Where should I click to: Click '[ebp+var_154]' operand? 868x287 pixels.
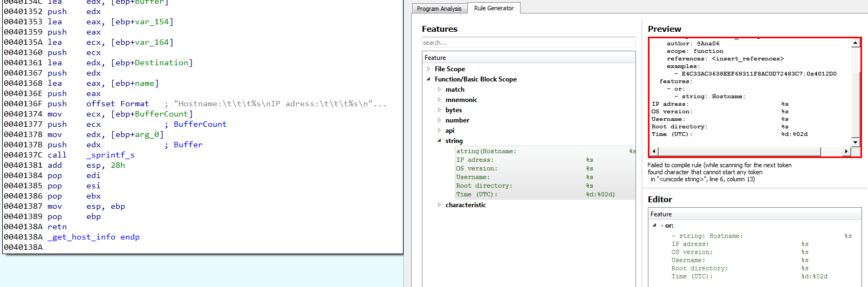(142, 22)
